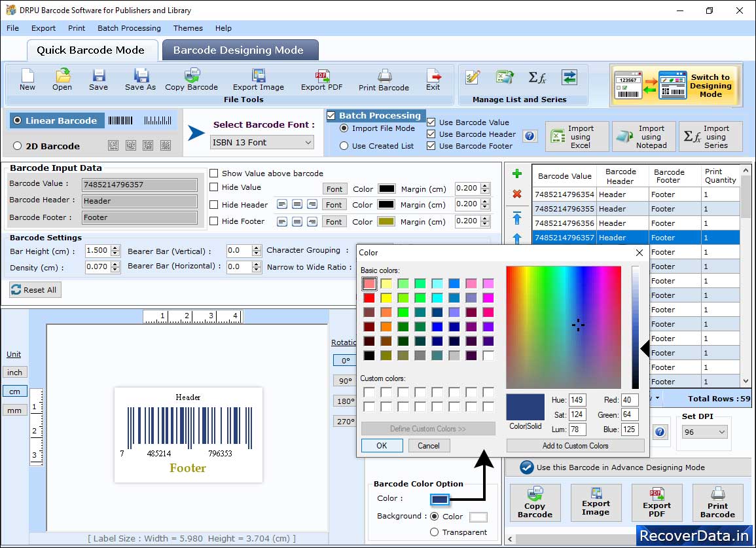Click Switch to Designing Mode
Screen dimensions: 756x548
click(675, 86)
